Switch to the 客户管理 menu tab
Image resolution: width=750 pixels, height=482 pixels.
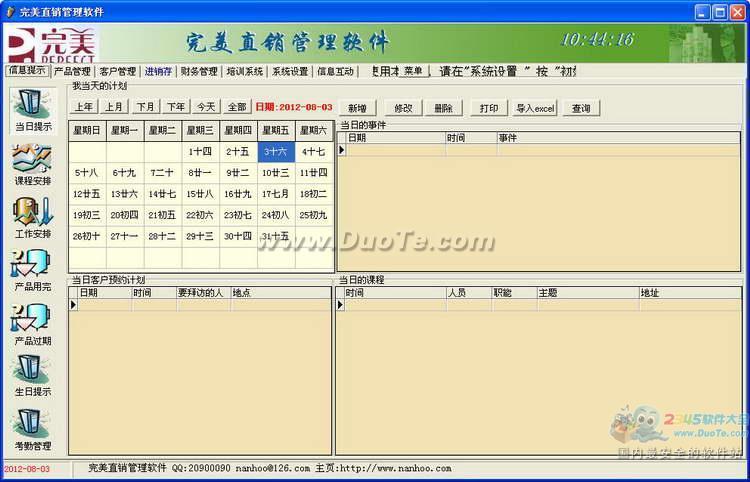pos(118,72)
